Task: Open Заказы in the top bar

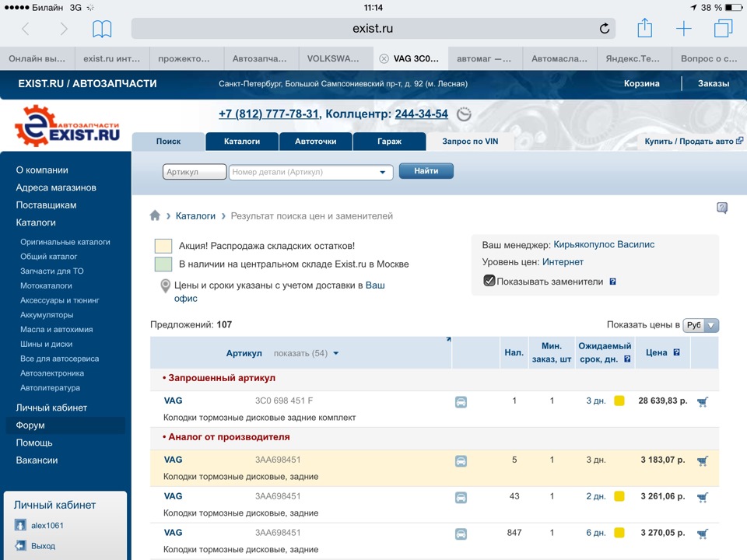Action: (x=714, y=83)
